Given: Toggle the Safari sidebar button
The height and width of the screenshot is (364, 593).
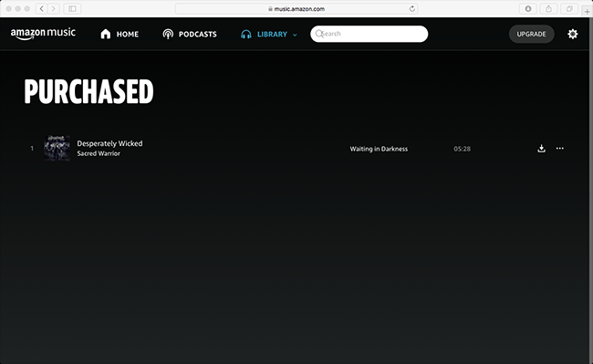Looking at the screenshot, I should tap(72, 8).
